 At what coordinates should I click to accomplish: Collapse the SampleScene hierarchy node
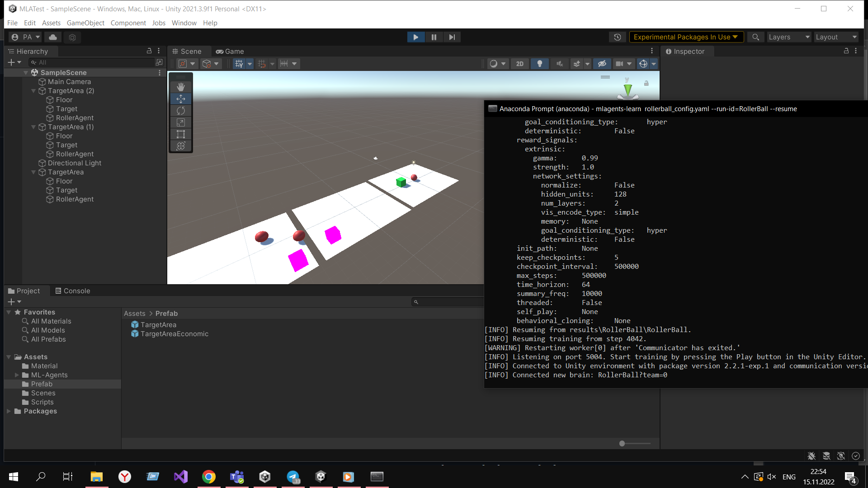click(x=26, y=73)
